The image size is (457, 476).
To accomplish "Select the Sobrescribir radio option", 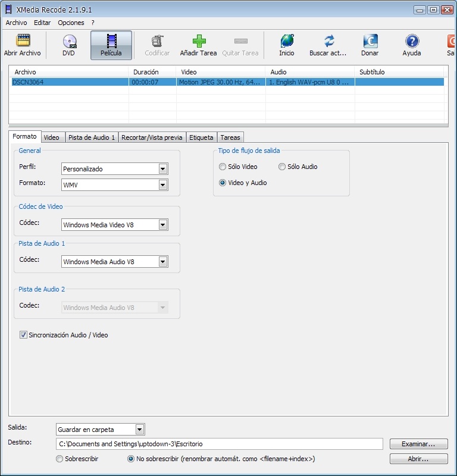I will point(60,459).
